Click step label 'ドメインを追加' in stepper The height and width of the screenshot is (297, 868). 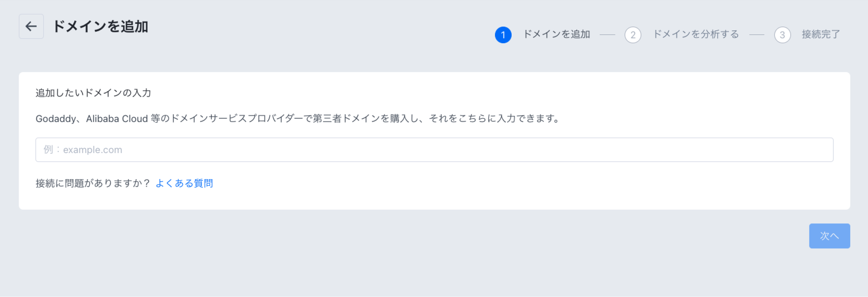(557, 34)
